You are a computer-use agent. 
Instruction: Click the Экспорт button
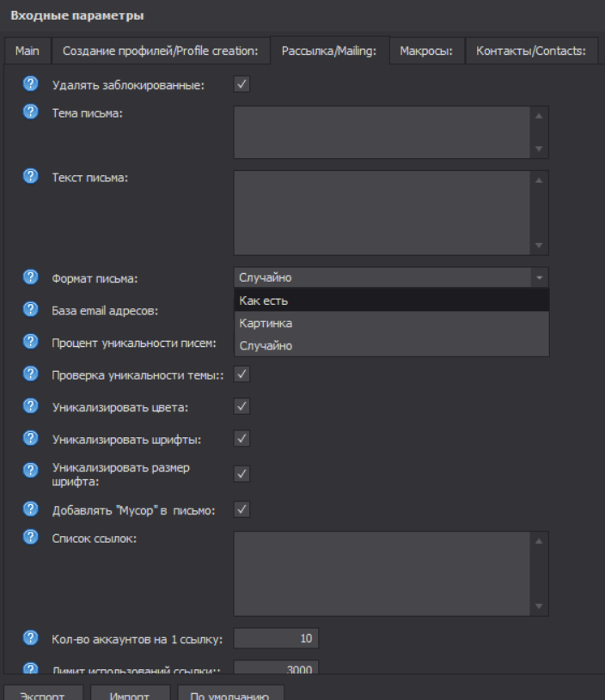pyautogui.click(x=41, y=693)
